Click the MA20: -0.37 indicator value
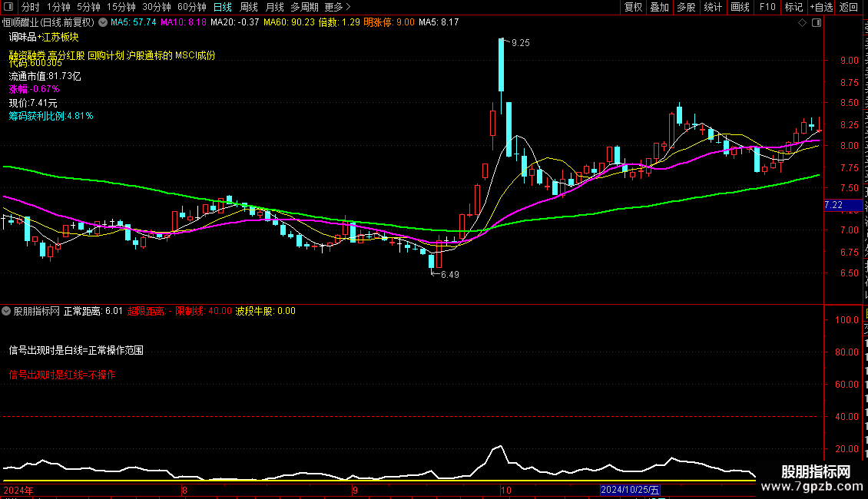This screenshot has width=868, height=499. (x=235, y=23)
